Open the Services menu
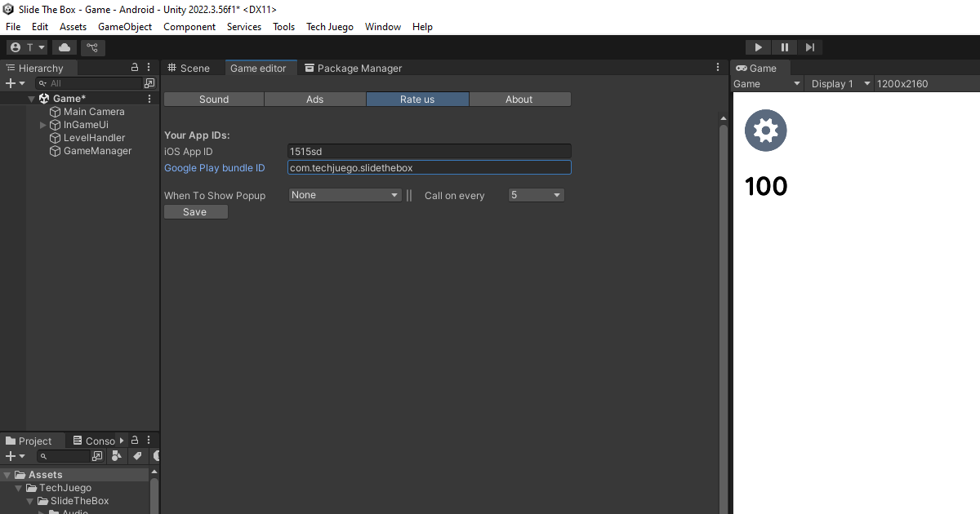 (x=244, y=27)
